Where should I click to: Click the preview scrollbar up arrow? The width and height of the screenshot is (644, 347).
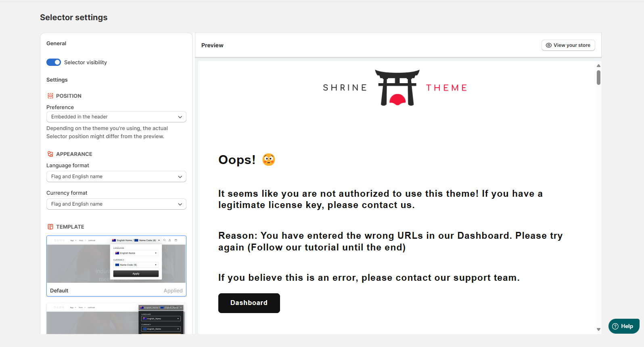[x=598, y=65]
